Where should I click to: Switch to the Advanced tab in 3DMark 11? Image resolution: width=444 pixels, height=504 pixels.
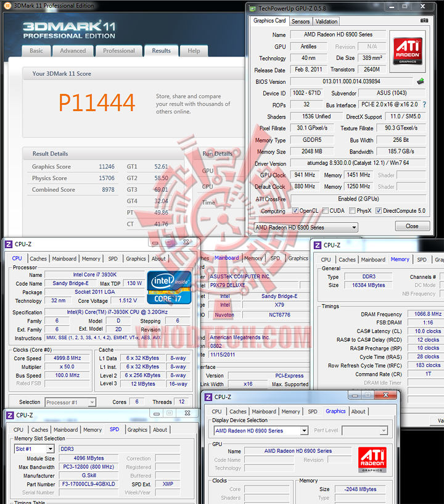[x=73, y=51]
